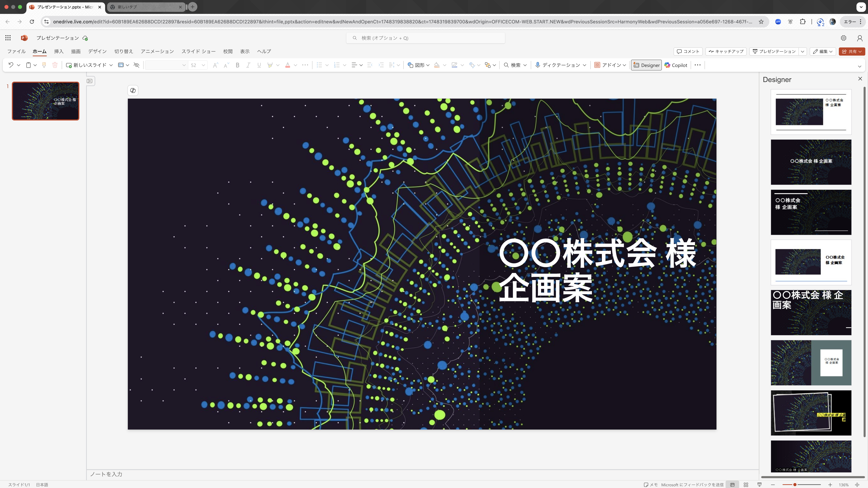Screen dimensions: 868x488
Task: Apply underline formatting
Action: [x=259, y=65]
